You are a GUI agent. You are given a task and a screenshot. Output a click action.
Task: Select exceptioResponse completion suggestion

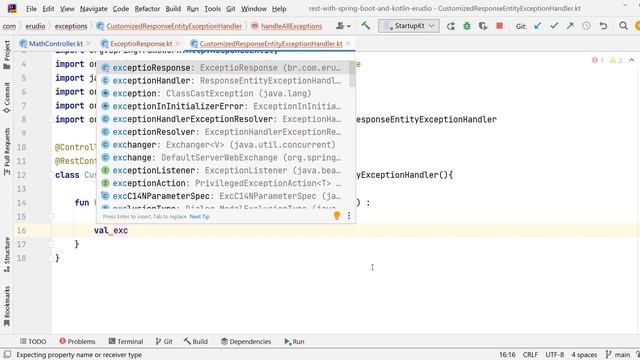223,68
